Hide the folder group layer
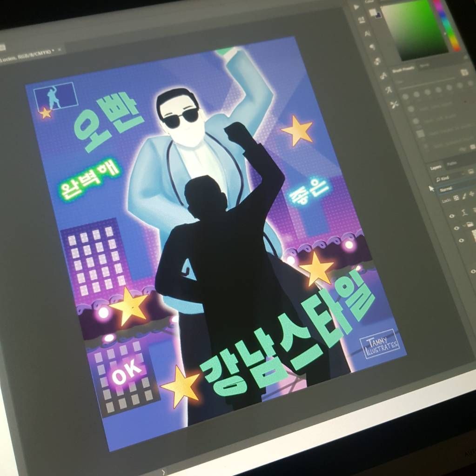 [456, 228]
